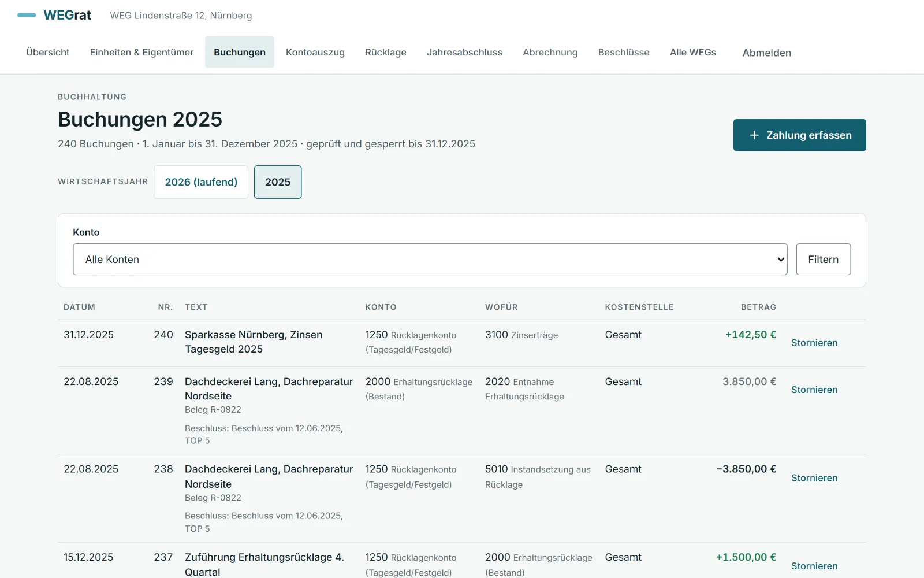Image resolution: width=924 pixels, height=578 pixels.
Task: Click the WEGrat logo
Action: [x=54, y=15]
